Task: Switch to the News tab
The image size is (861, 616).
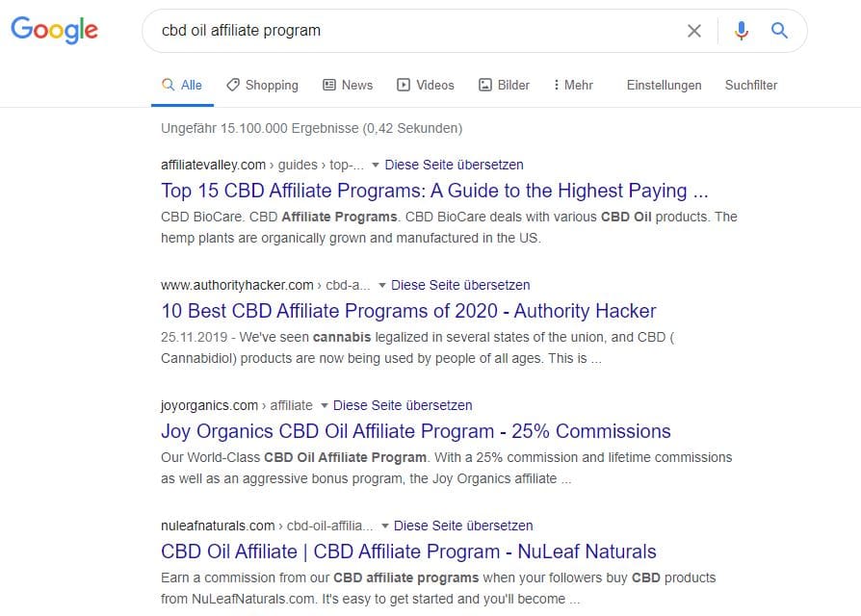Action: [348, 85]
